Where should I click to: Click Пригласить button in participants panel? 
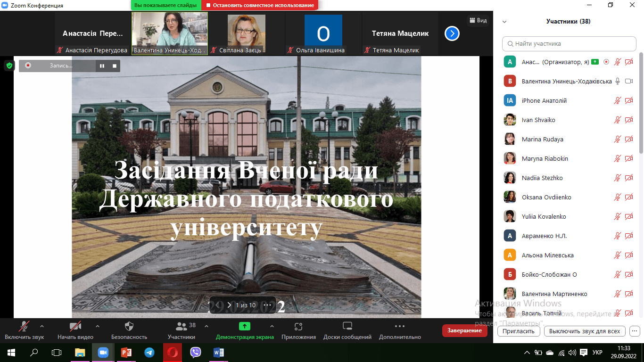tap(519, 331)
